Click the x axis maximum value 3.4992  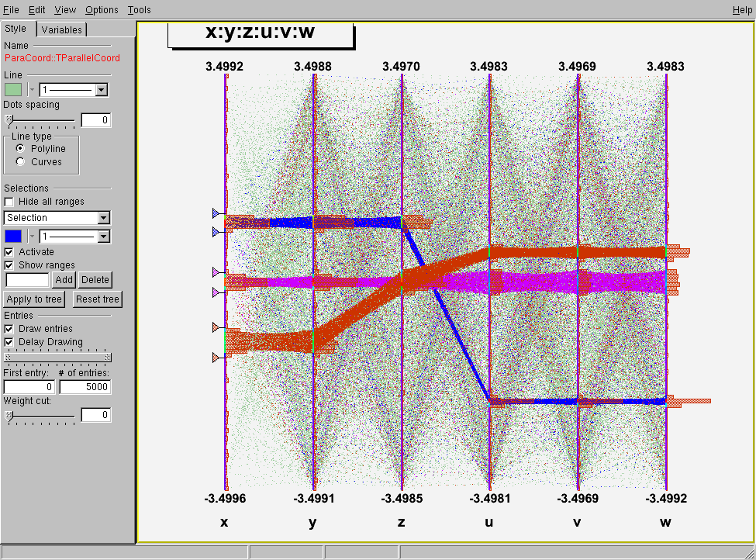tap(225, 67)
